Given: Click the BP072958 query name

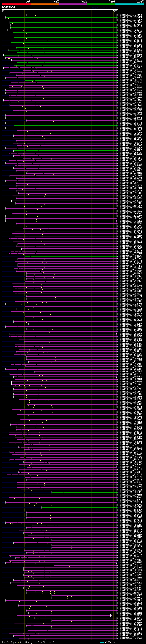Looking at the screenshot, I should click(8, 7).
